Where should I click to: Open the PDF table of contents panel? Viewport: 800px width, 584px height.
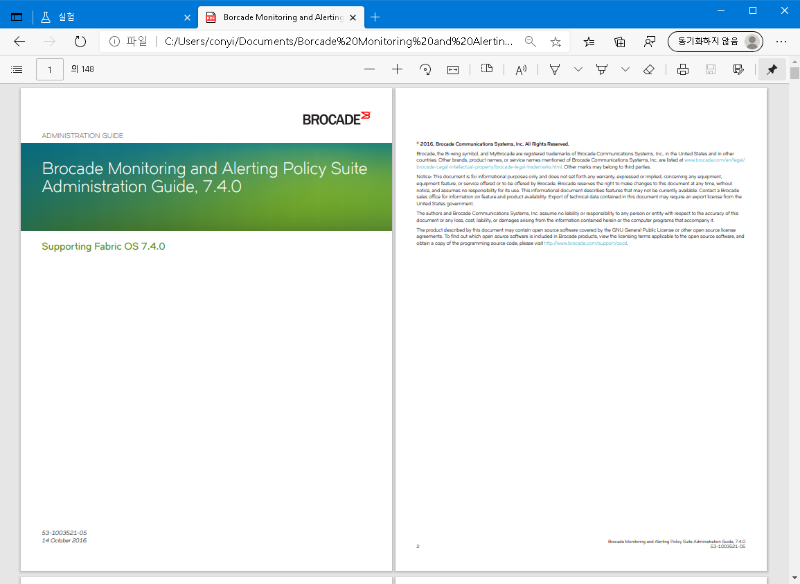click(x=16, y=69)
